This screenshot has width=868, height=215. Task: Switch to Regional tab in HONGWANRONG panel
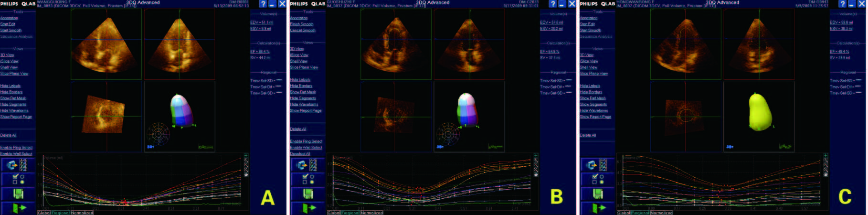pyautogui.click(x=640, y=213)
